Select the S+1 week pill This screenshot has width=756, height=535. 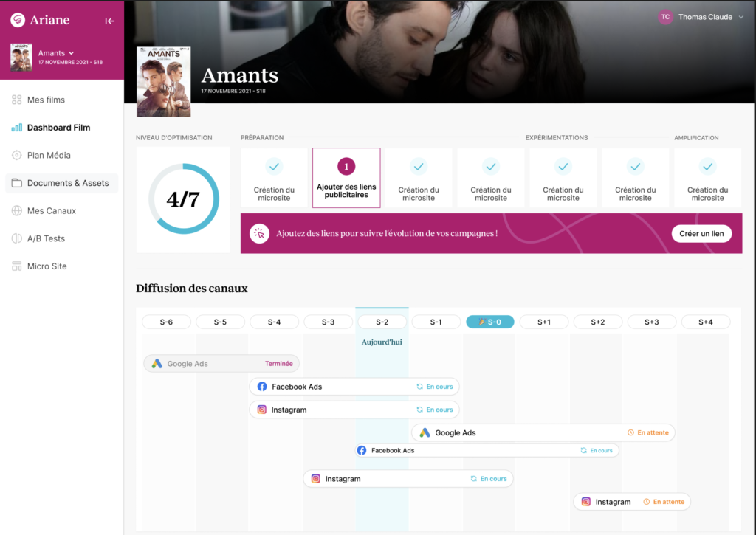pyautogui.click(x=544, y=322)
